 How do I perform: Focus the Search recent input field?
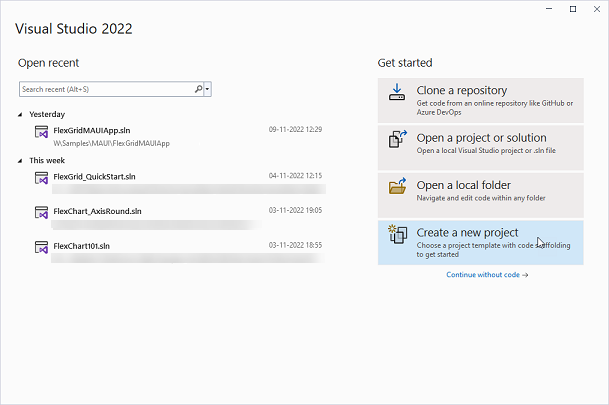(105, 89)
